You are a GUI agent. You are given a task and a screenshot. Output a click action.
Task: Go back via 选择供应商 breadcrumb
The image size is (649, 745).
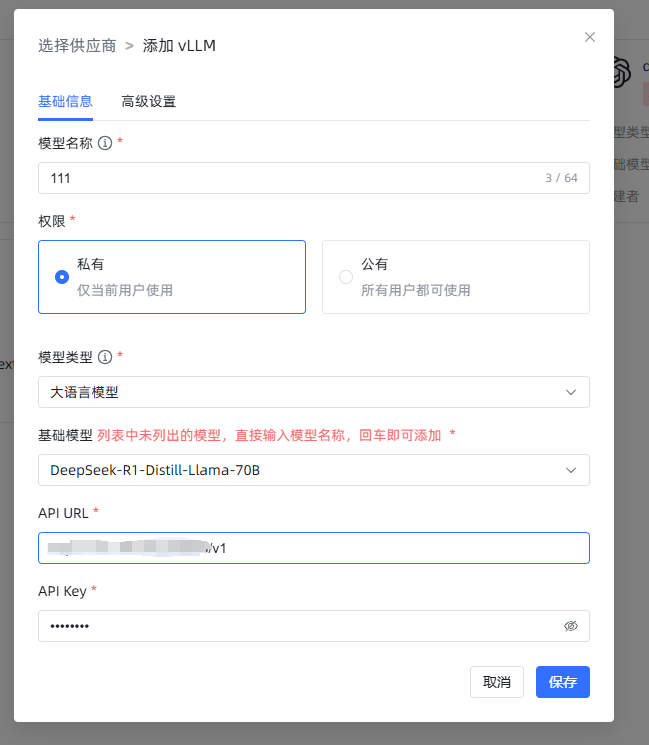point(77,46)
